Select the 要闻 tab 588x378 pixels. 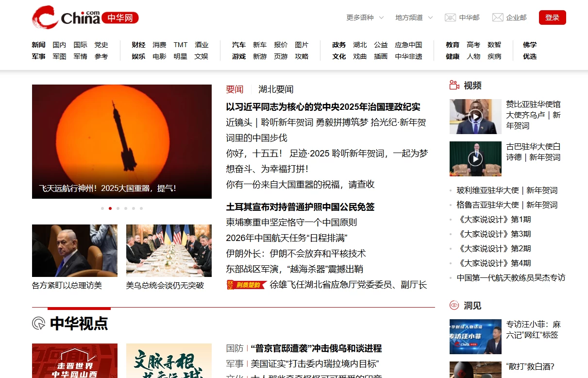click(x=235, y=89)
